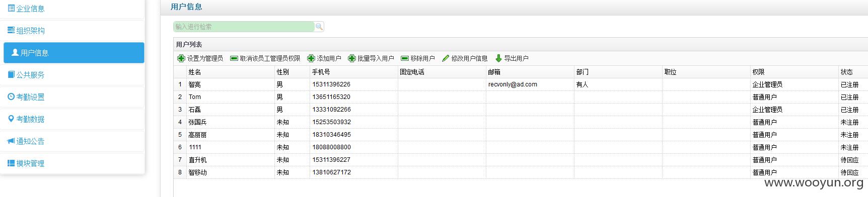Sort by 性别 column header
The height and width of the screenshot is (197, 868).
click(292, 72)
